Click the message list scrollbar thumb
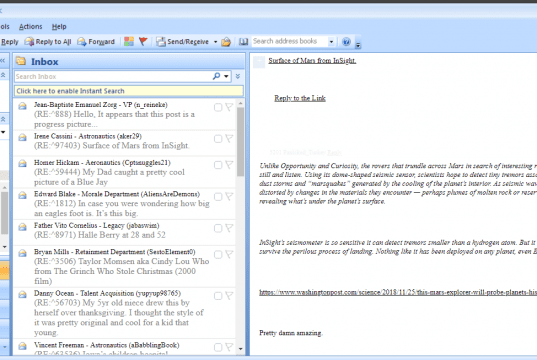The height and width of the screenshot is (360, 537). pyautogui.click(x=240, y=142)
